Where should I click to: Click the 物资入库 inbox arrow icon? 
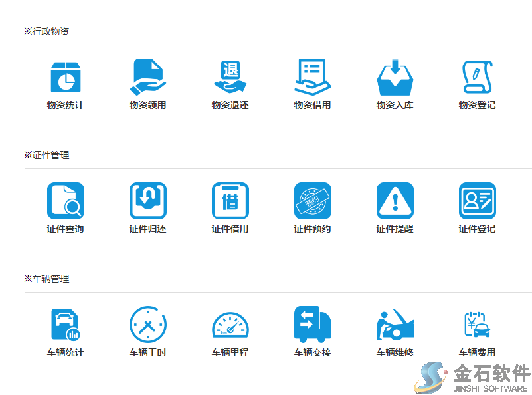click(395, 77)
